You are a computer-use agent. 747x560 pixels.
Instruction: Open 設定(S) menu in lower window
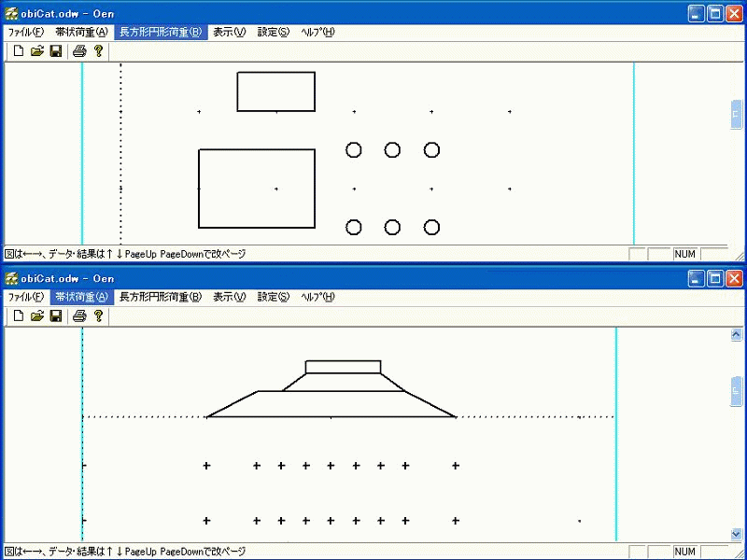point(274,297)
